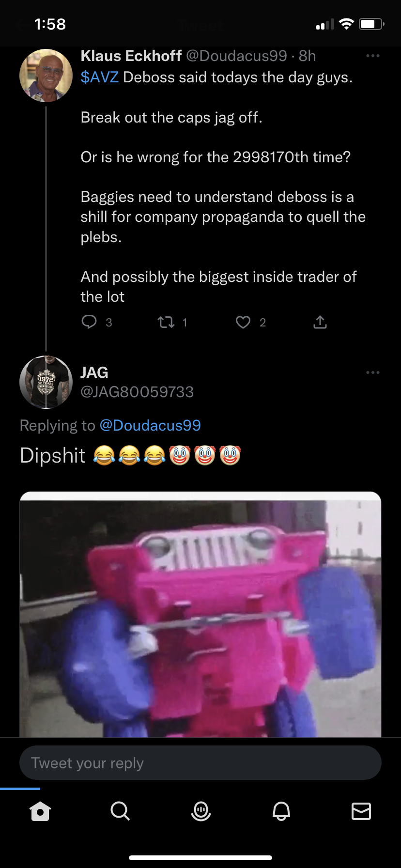Viewport: 401px width, 868px height.
Task: Like Klaus Eckhoff's tweet with heart icon
Action: (x=243, y=322)
